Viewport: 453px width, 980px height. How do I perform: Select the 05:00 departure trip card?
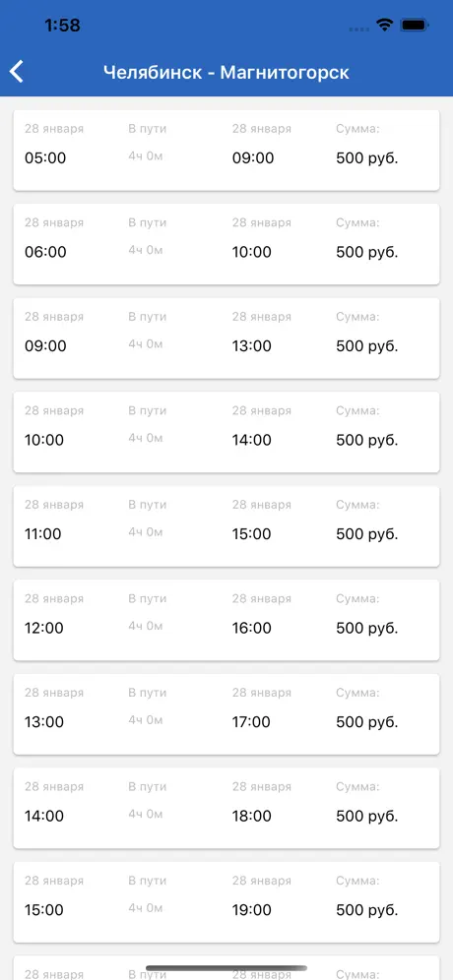click(x=226, y=150)
